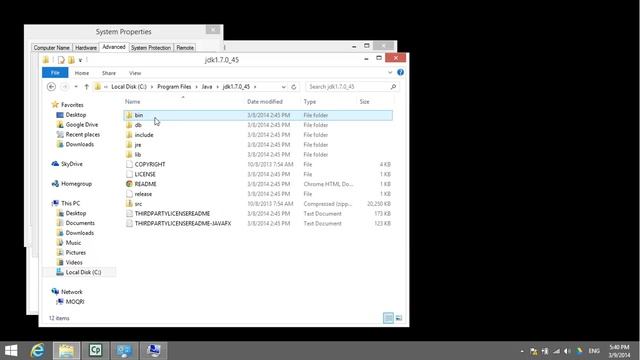Select the THIRDPARTYLICENSEREADME text document

[258, 213]
